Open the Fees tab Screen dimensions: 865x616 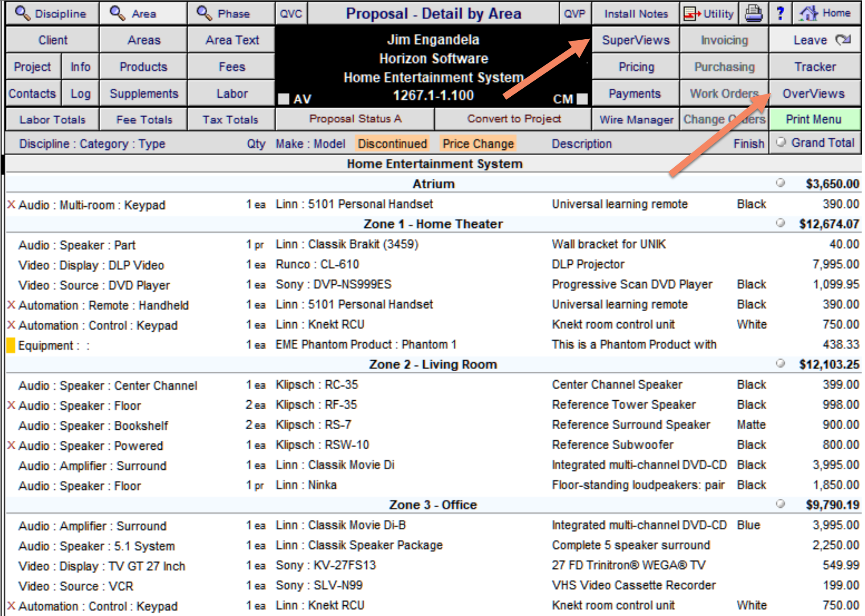coord(232,66)
